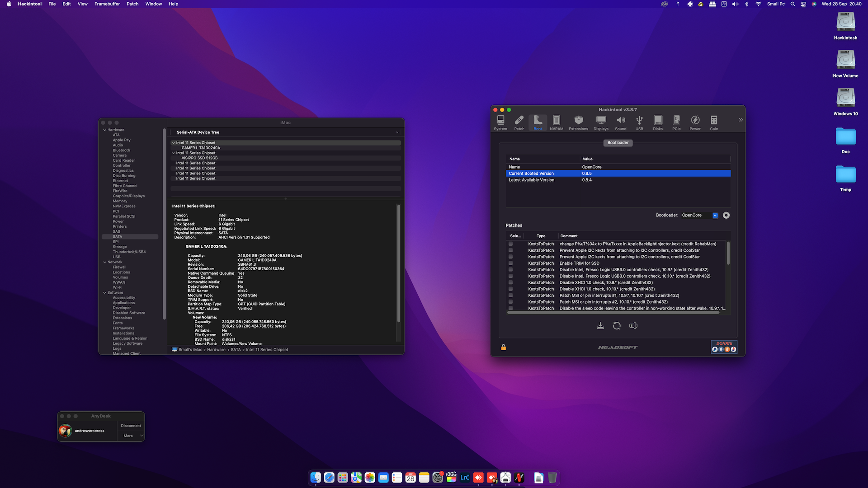Open the Power section icon

(695, 122)
